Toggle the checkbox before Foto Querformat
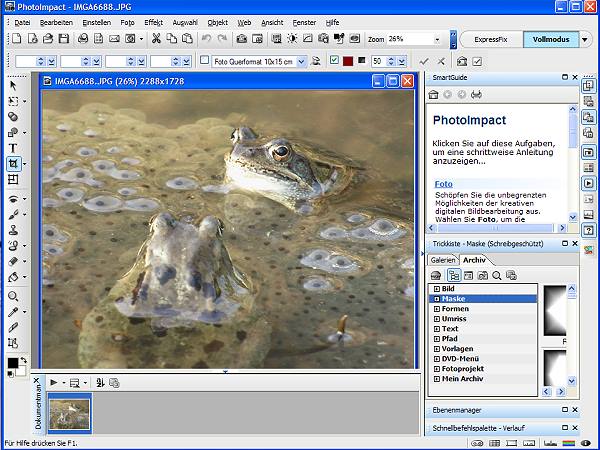 coord(205,61)
